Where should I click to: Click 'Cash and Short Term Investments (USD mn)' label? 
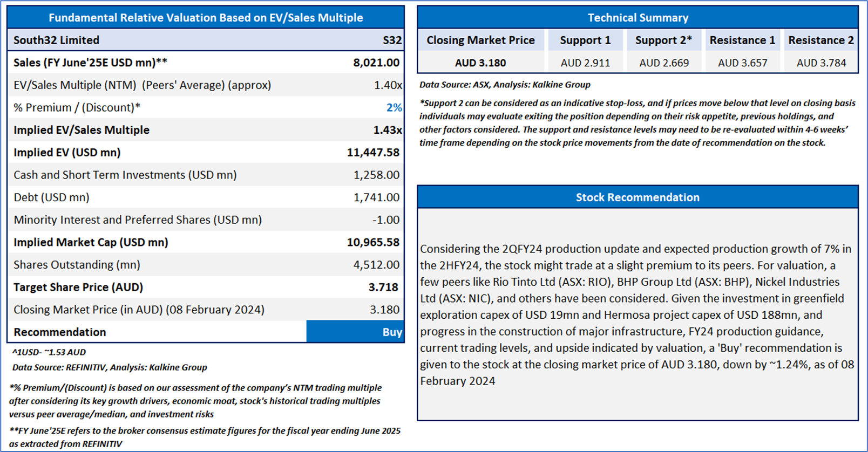coord(125,175)
